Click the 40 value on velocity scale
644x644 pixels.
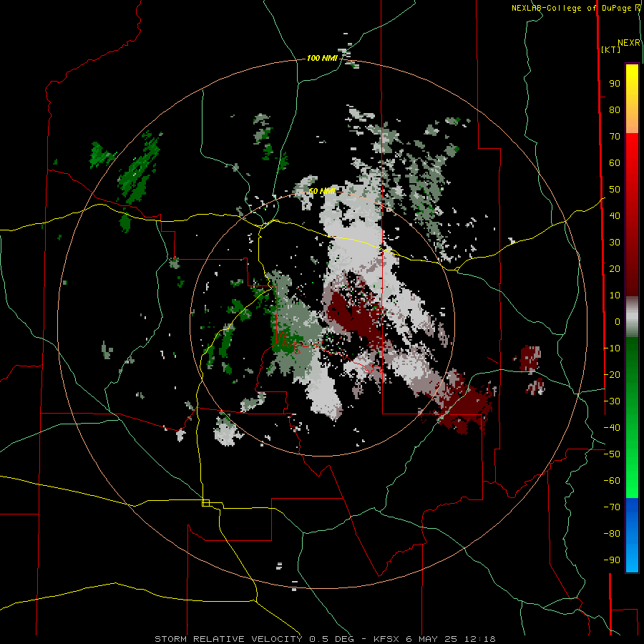pos(615,215)
